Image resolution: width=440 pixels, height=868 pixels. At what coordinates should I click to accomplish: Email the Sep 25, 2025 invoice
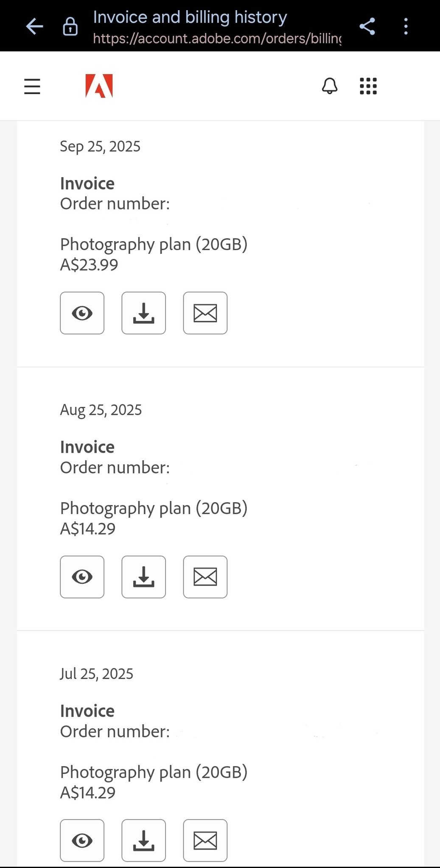(205, 313)
